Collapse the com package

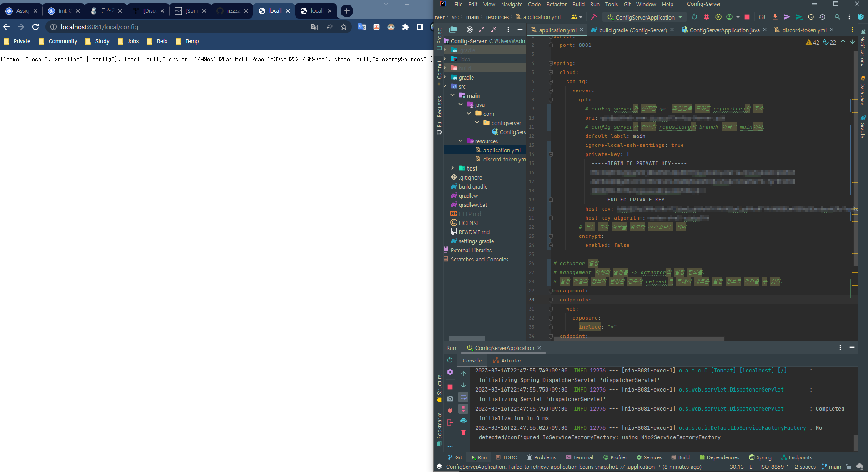click(469, 114)
